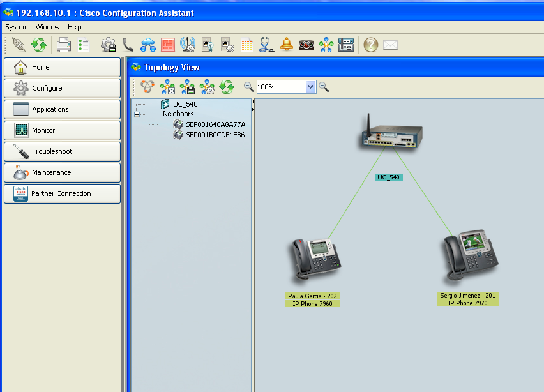Select Sergio Jimenez's IP Phone 7970 image
This screenshot has height=392, width=544.
pos(471,256)
